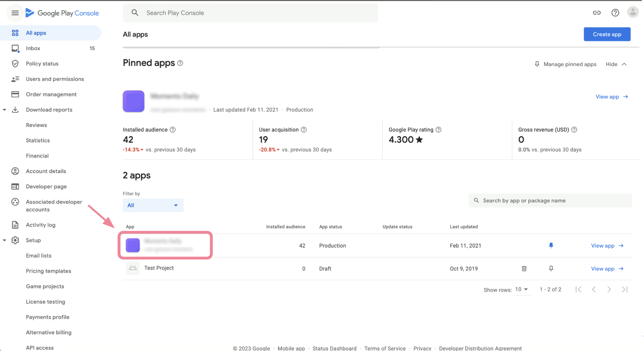
Task: Open the hamburger navigation menu
Action: point(15,13)
